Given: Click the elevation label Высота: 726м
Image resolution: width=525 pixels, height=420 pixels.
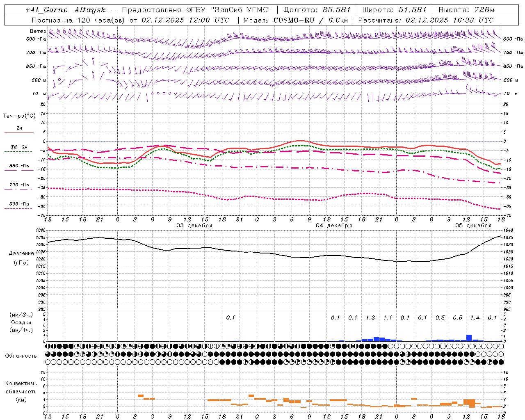Looking at the screenshot, I should (466, 10).
